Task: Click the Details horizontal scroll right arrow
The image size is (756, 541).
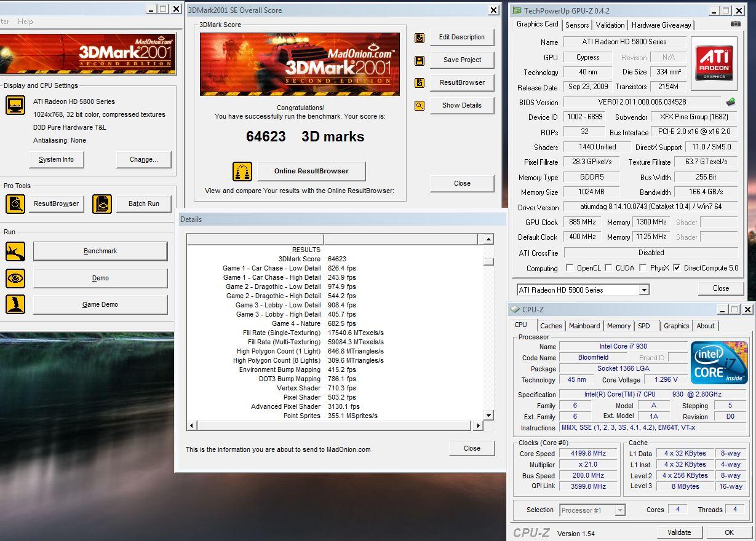Action: [478, 425]
